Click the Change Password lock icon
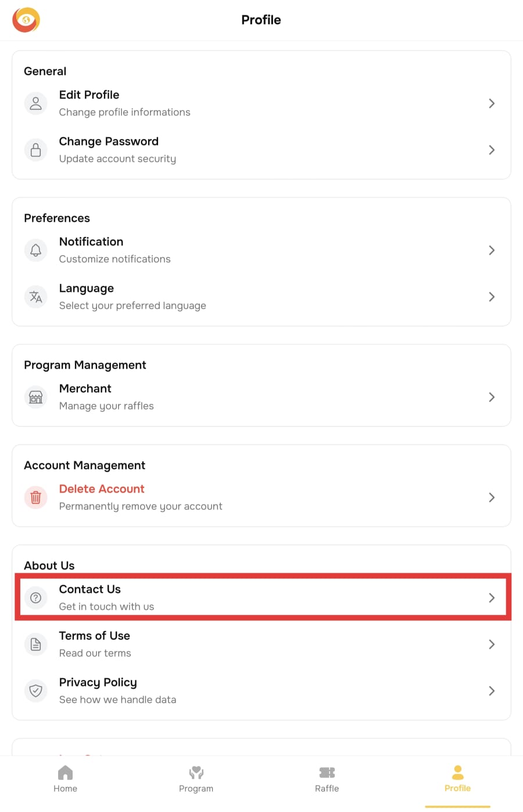The height and width of the screenshot is (812, 523). [x=35, y=150]
